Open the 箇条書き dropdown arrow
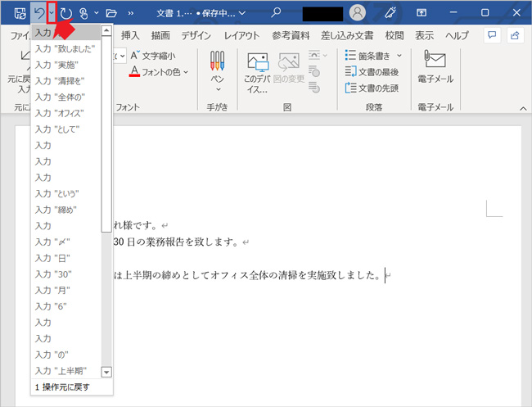This screenshot has width=532, height=407. [399, 56]
